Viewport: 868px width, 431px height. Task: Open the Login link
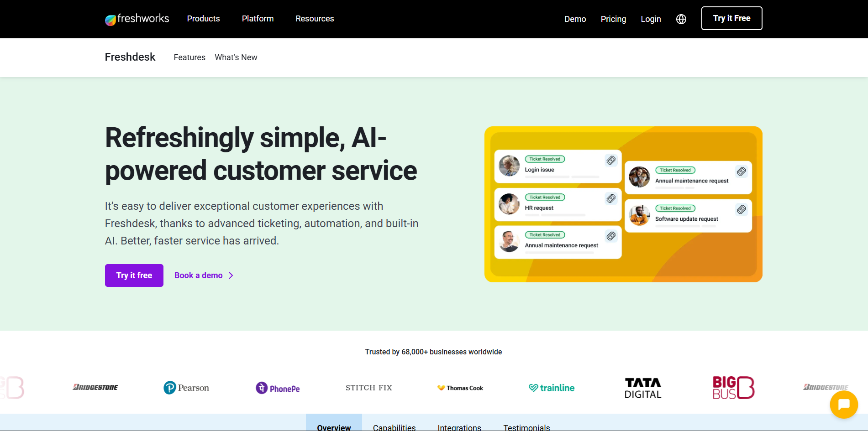[x=651, y=19]
